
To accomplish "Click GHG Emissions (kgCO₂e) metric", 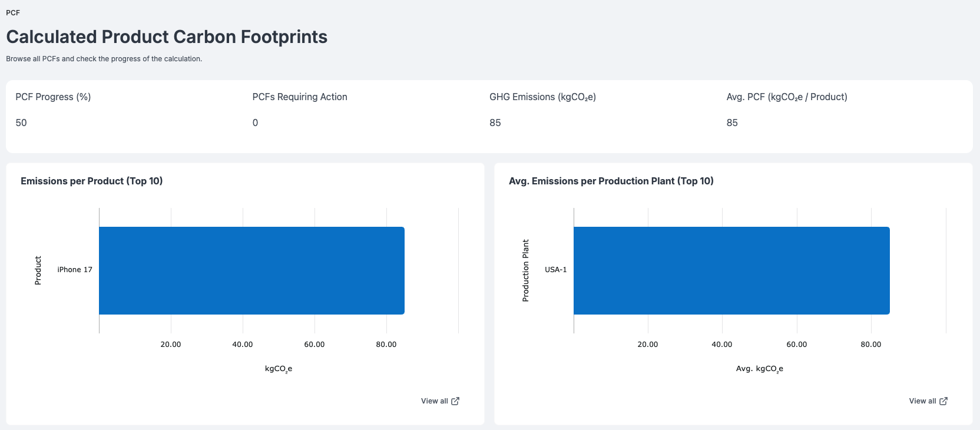I will (542, 97).
